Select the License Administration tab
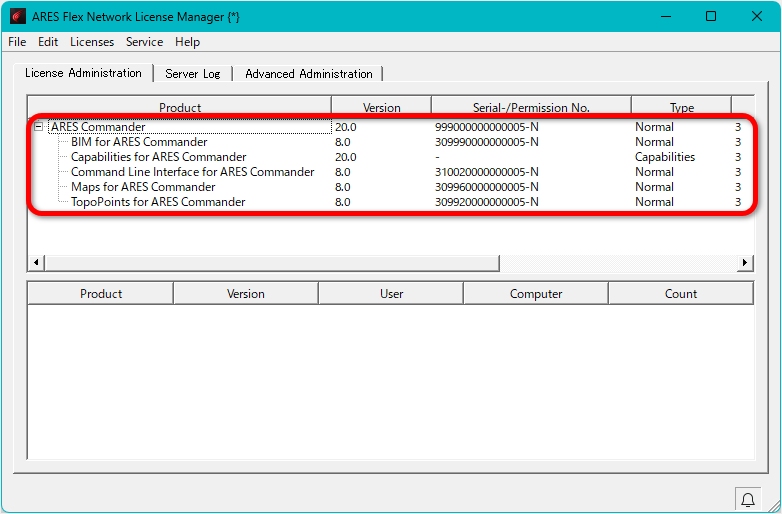 coord(83,73)
